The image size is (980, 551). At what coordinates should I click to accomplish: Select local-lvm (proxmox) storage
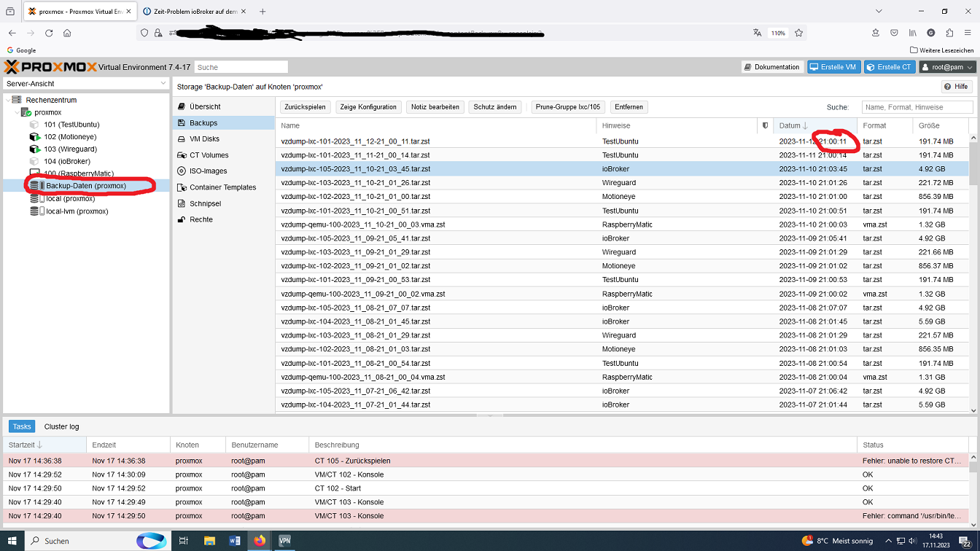[77, 211]
